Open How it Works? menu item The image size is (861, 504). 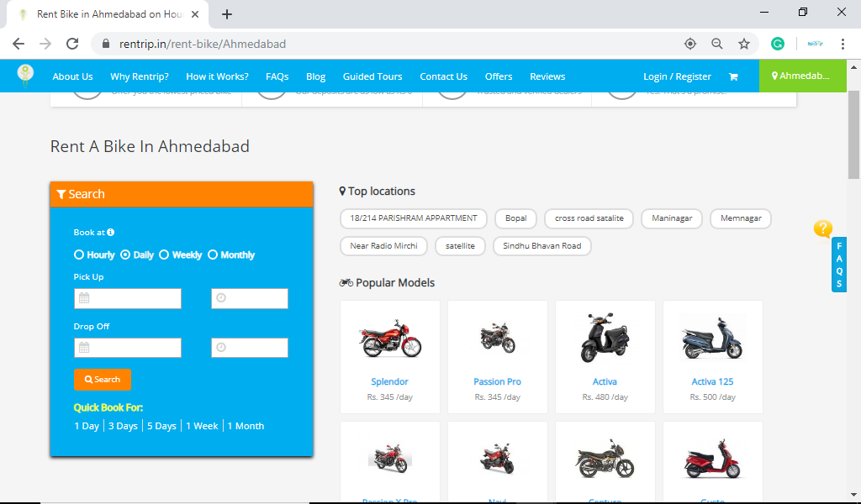point(217,76)
